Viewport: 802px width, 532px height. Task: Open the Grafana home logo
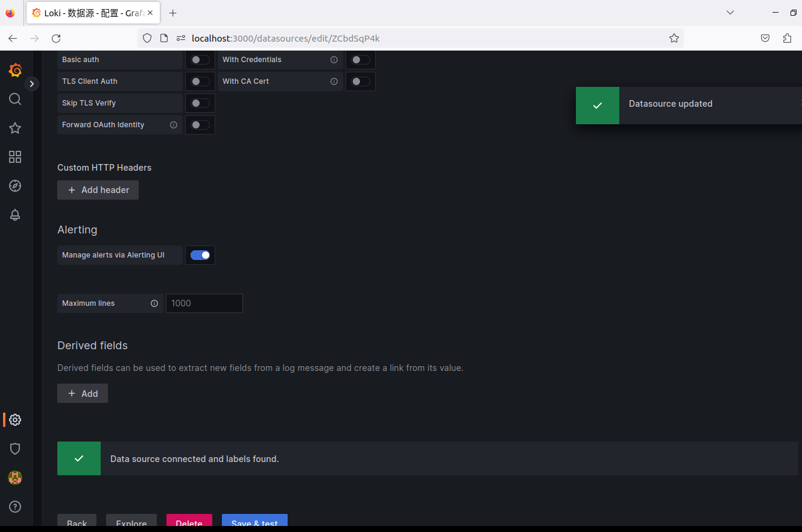click(16, 71)
